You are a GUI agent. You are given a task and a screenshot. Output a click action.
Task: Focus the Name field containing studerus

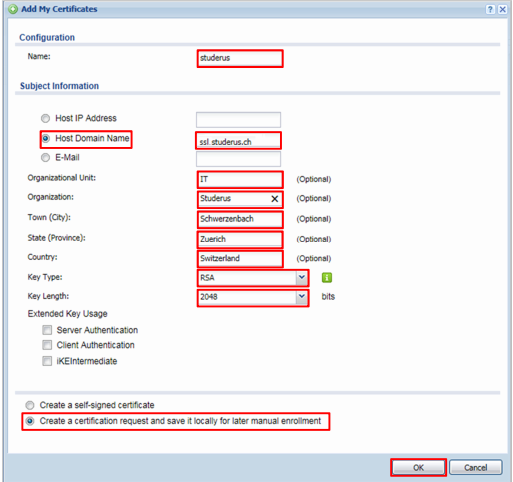tap(240, 58)
